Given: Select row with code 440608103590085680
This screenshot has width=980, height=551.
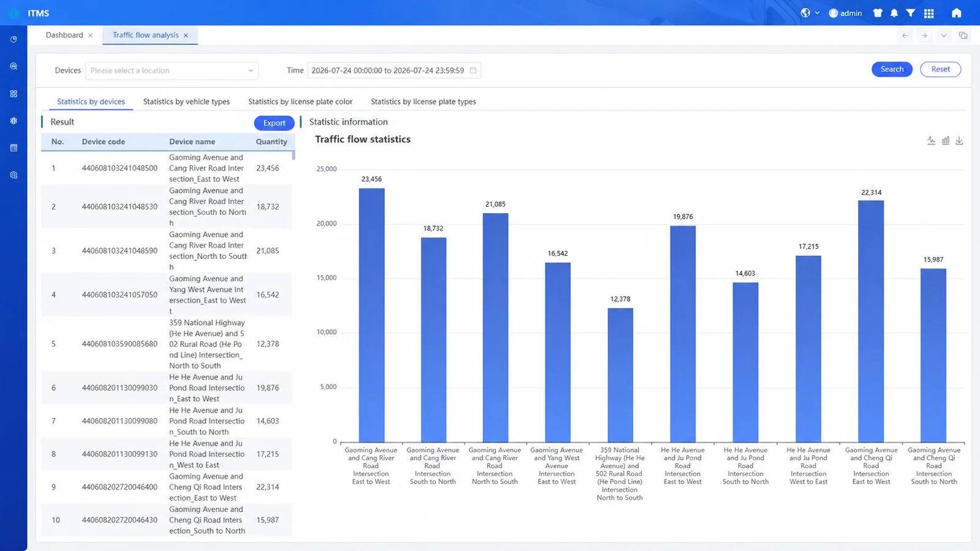Looking at the screenshot, I should [x=167, y=344].
